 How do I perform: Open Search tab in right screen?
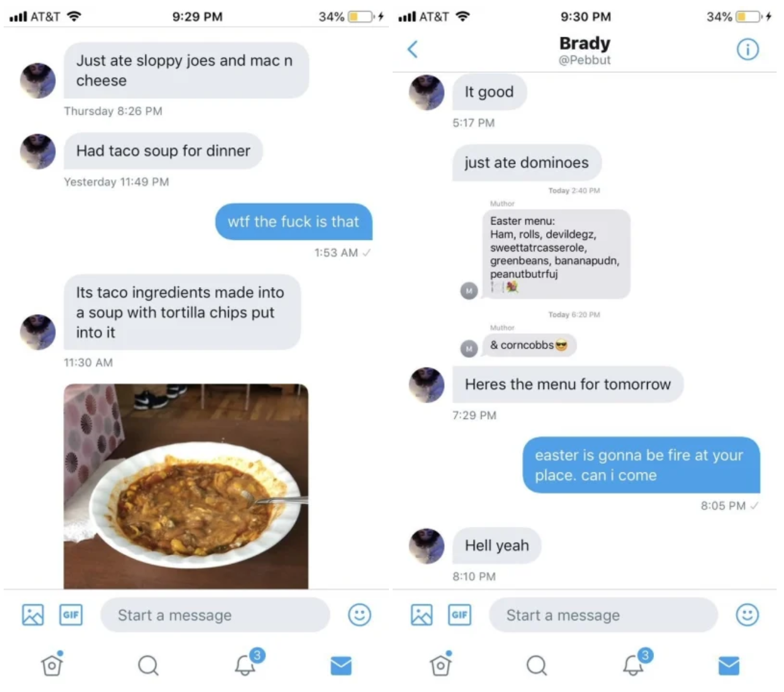pos(537,665)
